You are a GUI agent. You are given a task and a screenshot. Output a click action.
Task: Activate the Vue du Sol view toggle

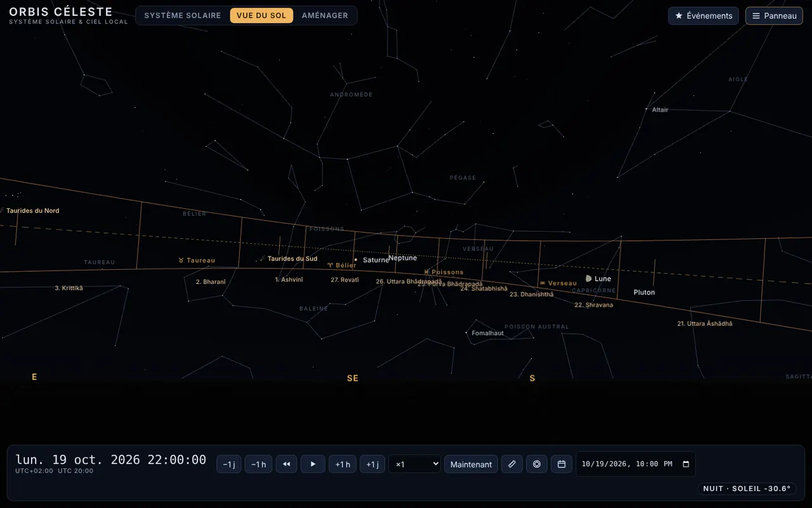(261, 15)
